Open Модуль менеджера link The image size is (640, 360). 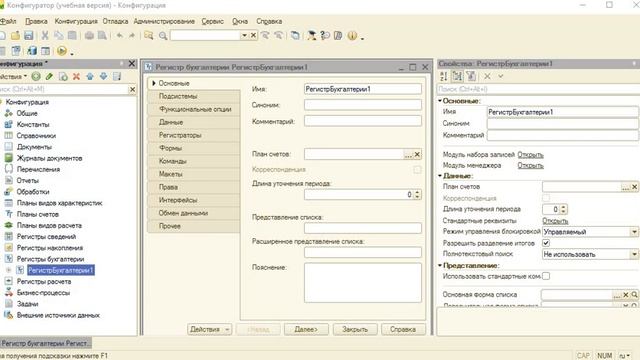tap(530, 165)
